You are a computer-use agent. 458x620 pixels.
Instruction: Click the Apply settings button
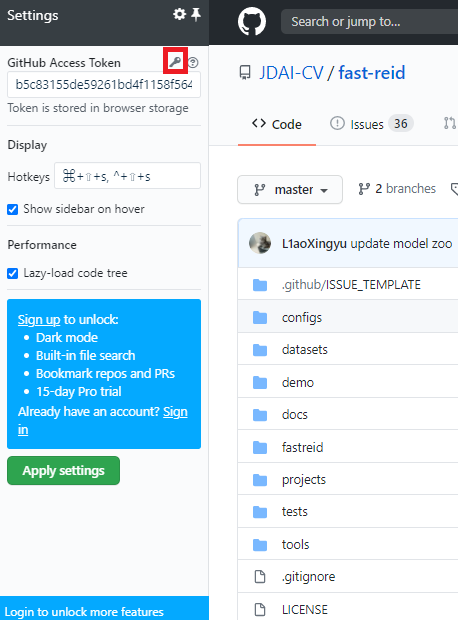tap(63, 471)
